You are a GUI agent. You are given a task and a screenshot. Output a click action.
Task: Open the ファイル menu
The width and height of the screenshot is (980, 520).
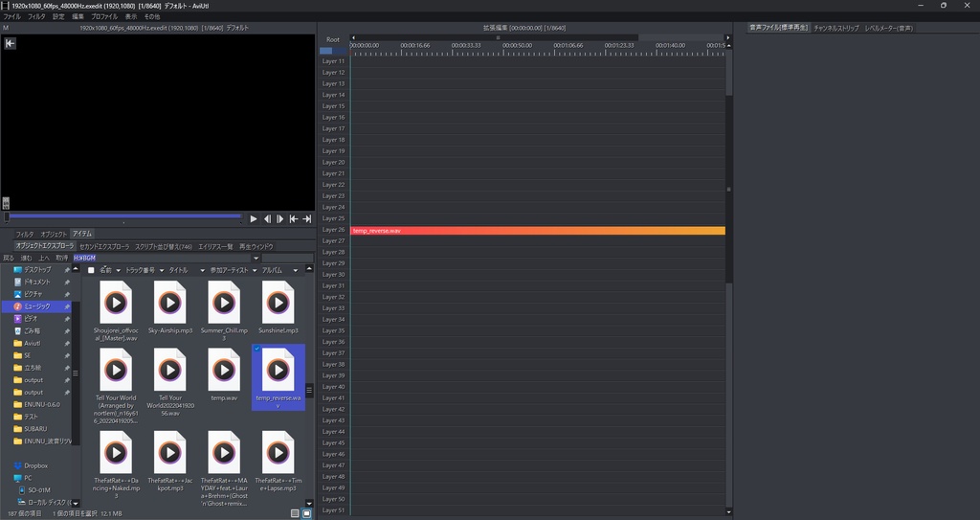tap(11, 17)
